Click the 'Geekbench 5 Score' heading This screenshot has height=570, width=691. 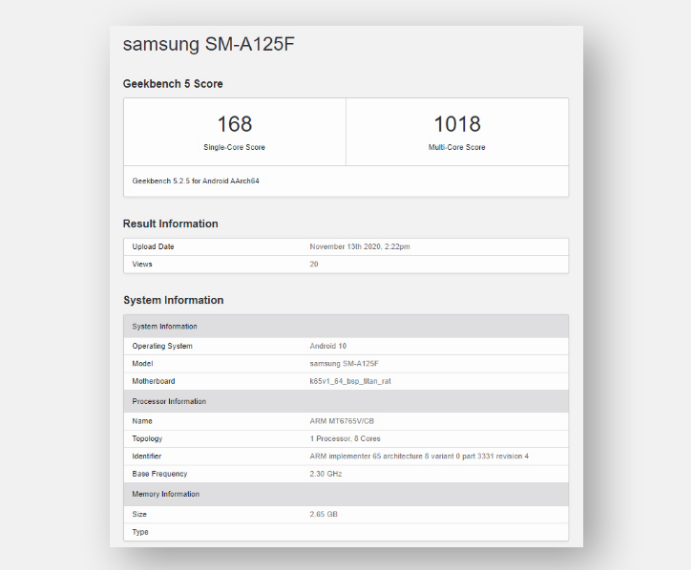coord(173,84)
